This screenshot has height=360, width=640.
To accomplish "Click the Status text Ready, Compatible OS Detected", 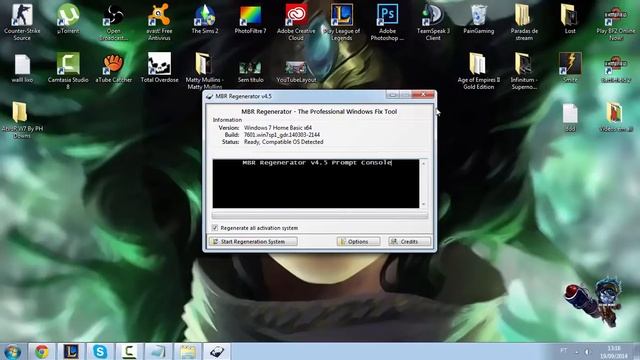I will click(283, 142).
